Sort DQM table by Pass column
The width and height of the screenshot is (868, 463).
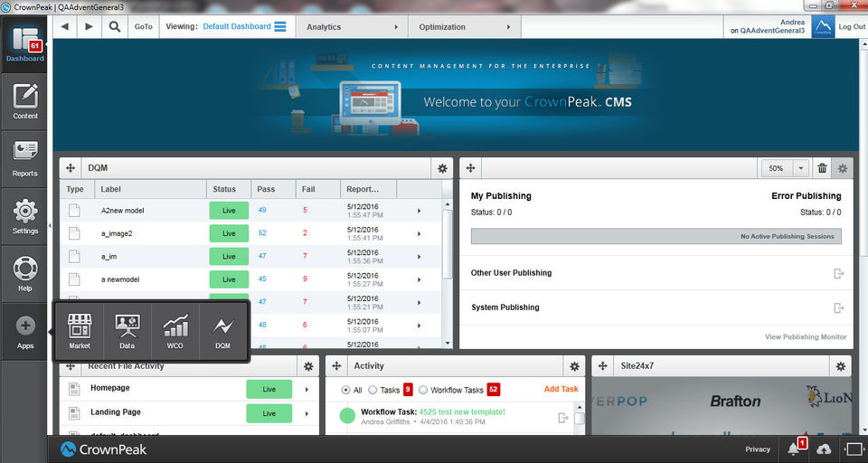[x=273, y=189]
